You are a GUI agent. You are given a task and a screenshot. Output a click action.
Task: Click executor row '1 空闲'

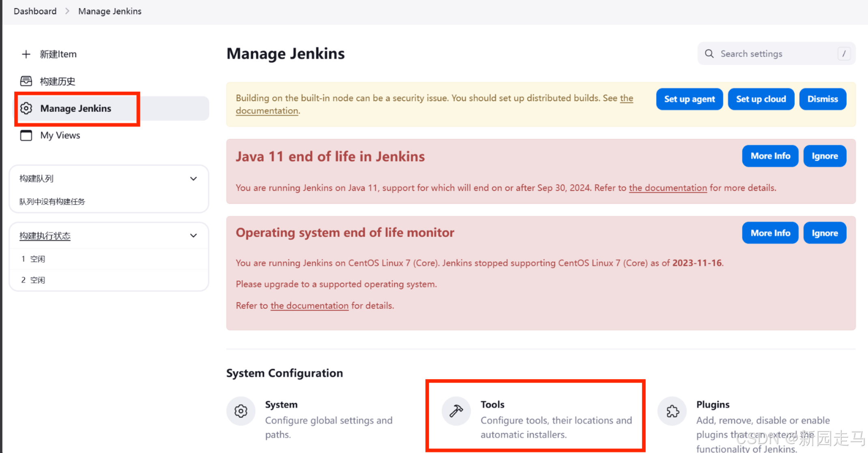tap(109, 259)
